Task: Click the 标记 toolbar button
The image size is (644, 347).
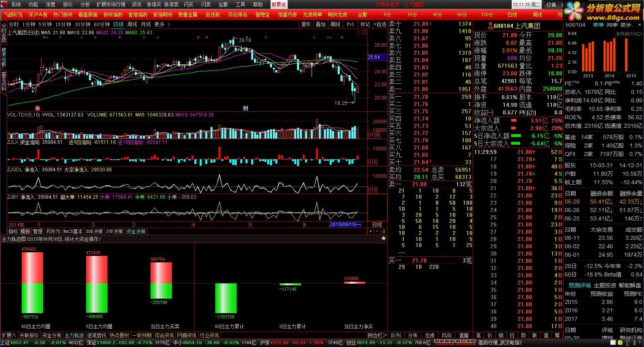Action: click(365, 24)
